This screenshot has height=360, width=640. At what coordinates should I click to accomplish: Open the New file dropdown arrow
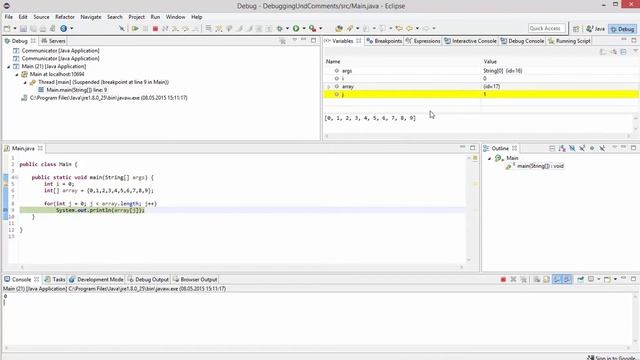coord(15,29)
